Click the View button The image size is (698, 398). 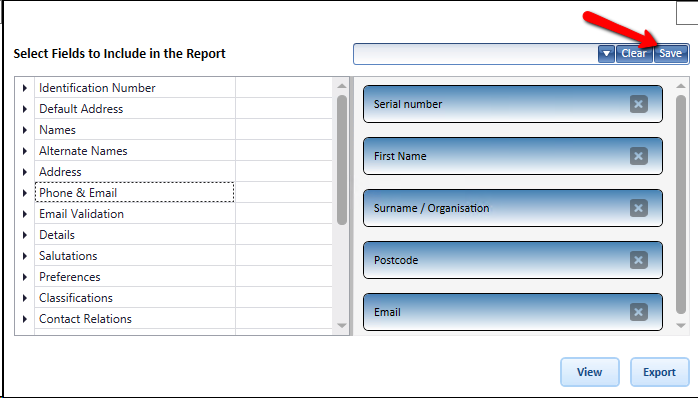589,372
